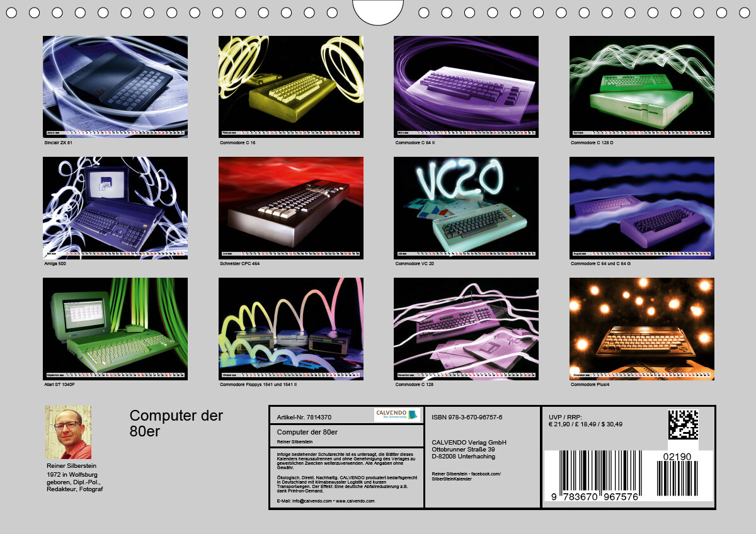This screenshot has height=534, width=756.
Task: Select the caption "Schneider CPC 464"
Action: [x=240, y=264]
